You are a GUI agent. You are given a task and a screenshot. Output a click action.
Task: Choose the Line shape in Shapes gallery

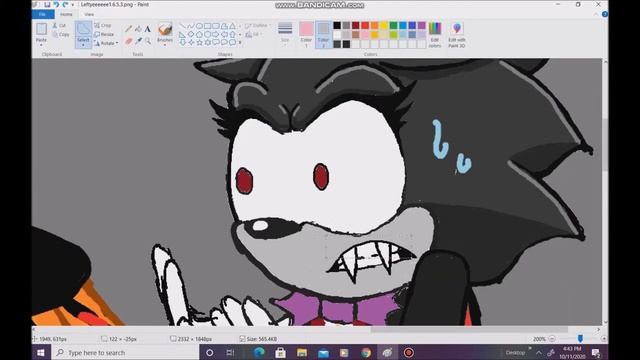[x=182, y=26]
